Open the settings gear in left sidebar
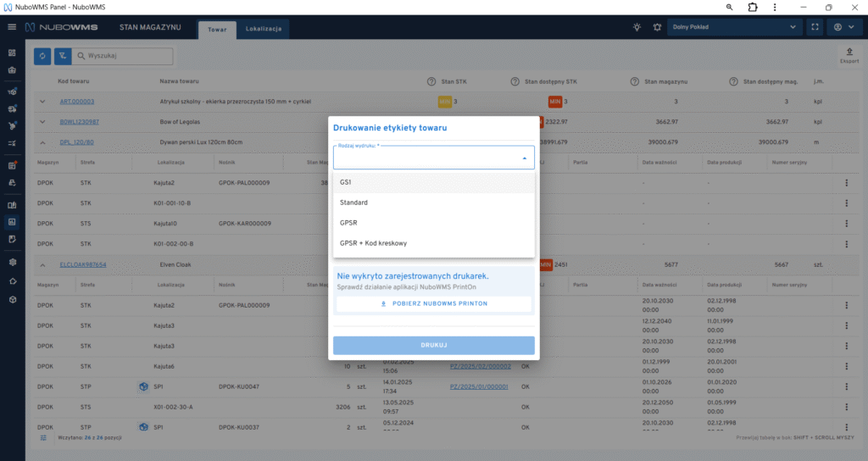This screenshot has width=868, height=461. (x=12, y=262)
